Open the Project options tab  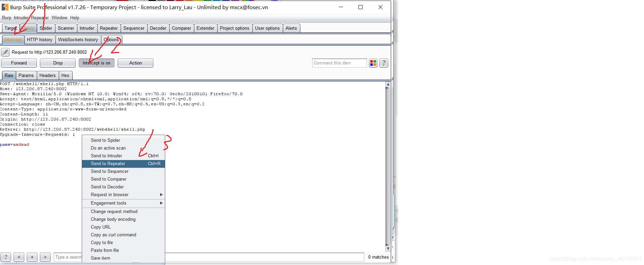(234, 28)
